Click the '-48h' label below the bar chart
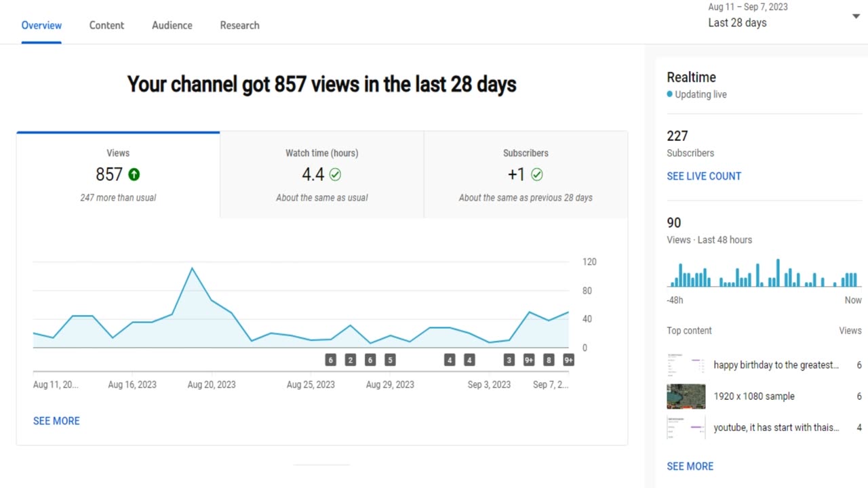 pyautogui.click(x=675, y=300)
